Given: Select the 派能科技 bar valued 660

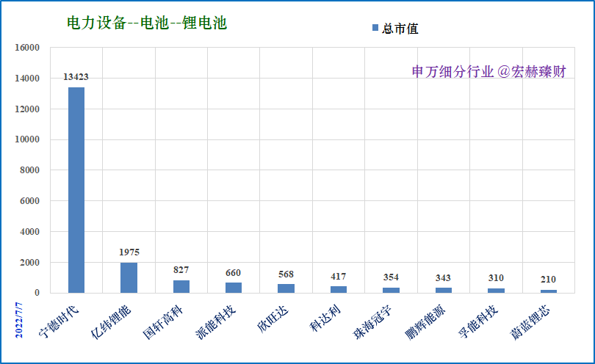Looking at the screenshot, I should click(x=234, y=288).
